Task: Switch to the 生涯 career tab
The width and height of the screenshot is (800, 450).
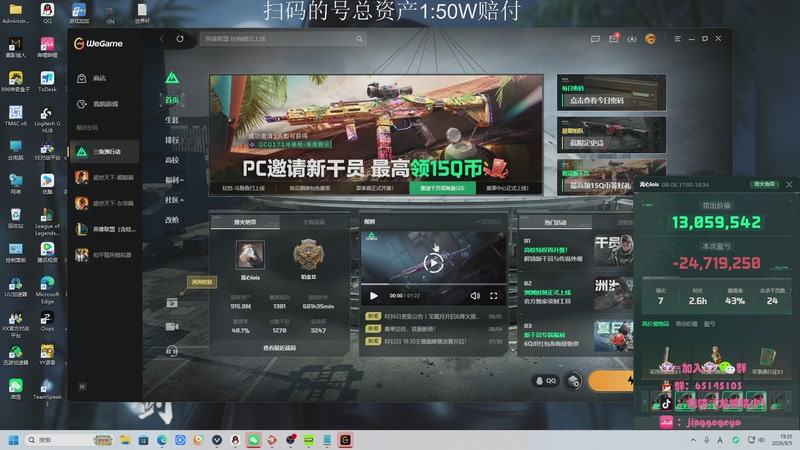Action: [172, 120]
